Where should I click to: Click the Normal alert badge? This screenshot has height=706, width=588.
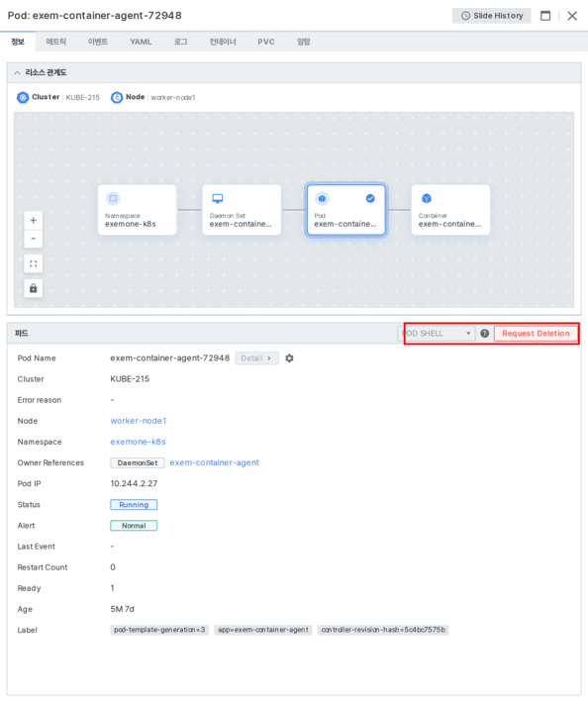[134, 526]
